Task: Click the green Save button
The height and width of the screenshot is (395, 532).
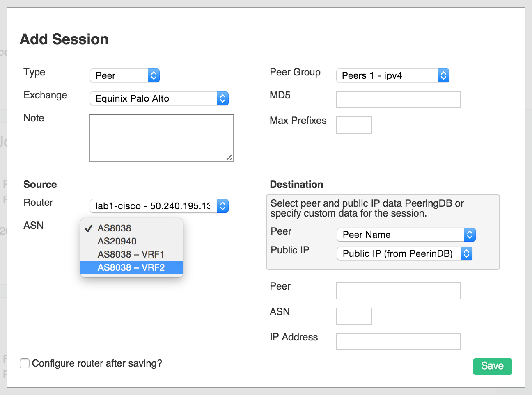Action: click(x=492, y=366)
